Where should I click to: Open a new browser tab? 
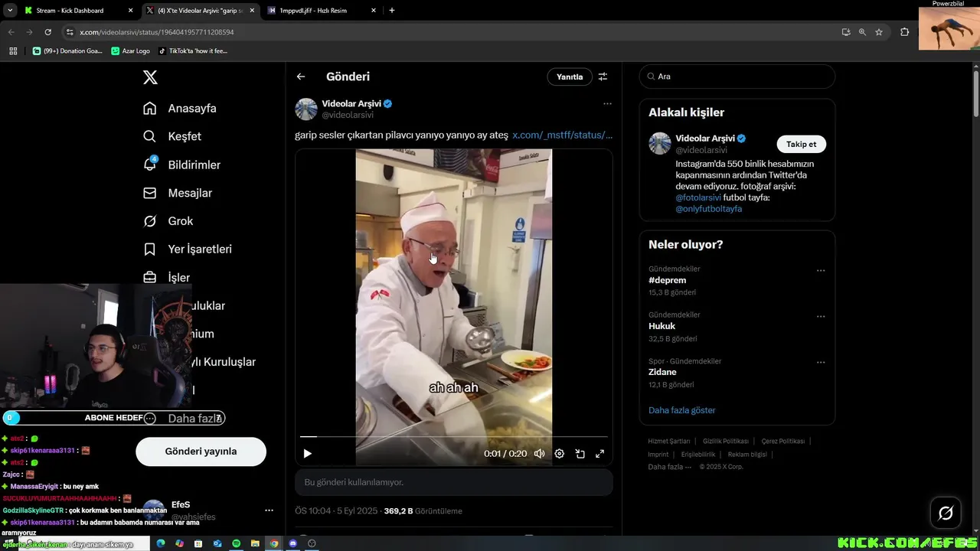pyautogui.click(x=392, y=11)
